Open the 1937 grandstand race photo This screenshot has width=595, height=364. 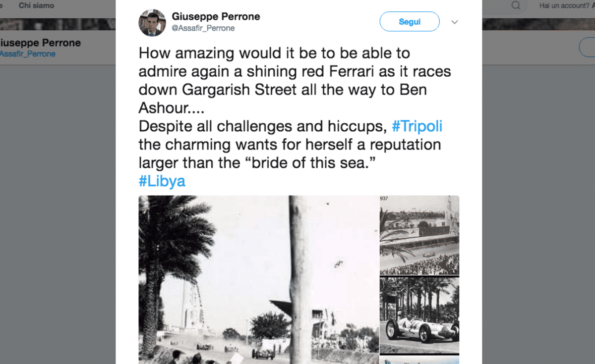pyautogui.click(x=419, y=235)
